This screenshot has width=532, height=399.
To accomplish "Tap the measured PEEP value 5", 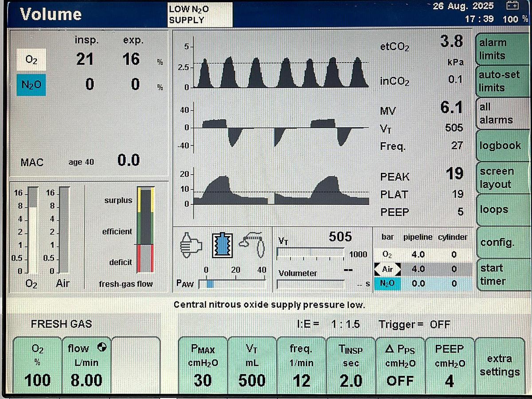I will [x=460, y=212].
